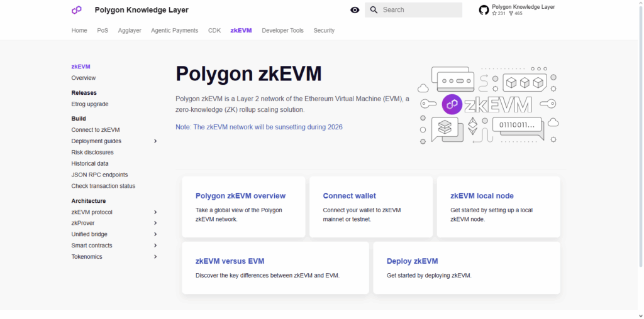
Task: Click the zkEVM sunsetting note link
Action: 259,127
